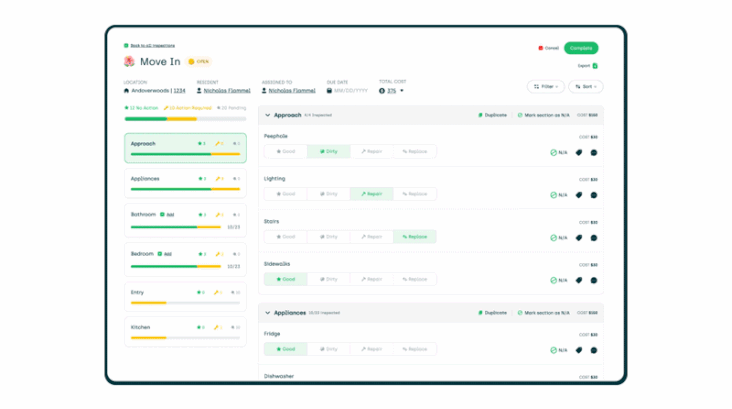
Task: Open the comment bubble for Sidewalks
Action: [x=594, y=280]
